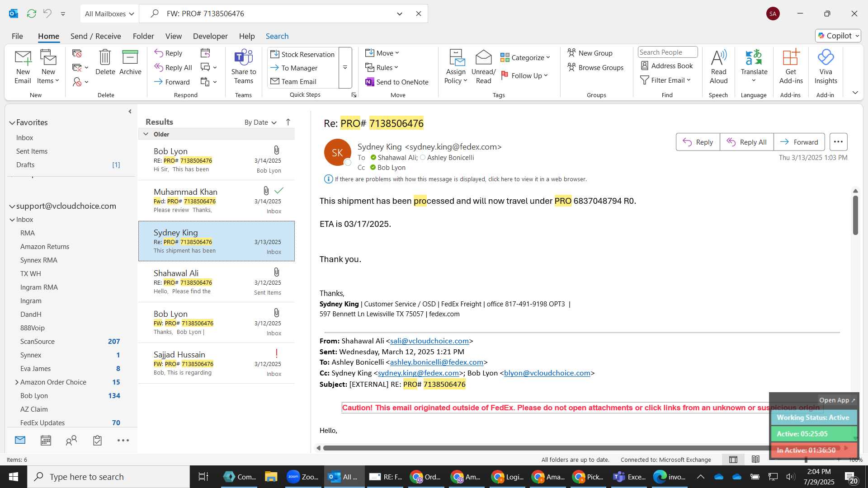Image resolution: width=868 pixels, height=488 pixels.
Task: Click Reply button in reading pane
Action: click(698, 142)
